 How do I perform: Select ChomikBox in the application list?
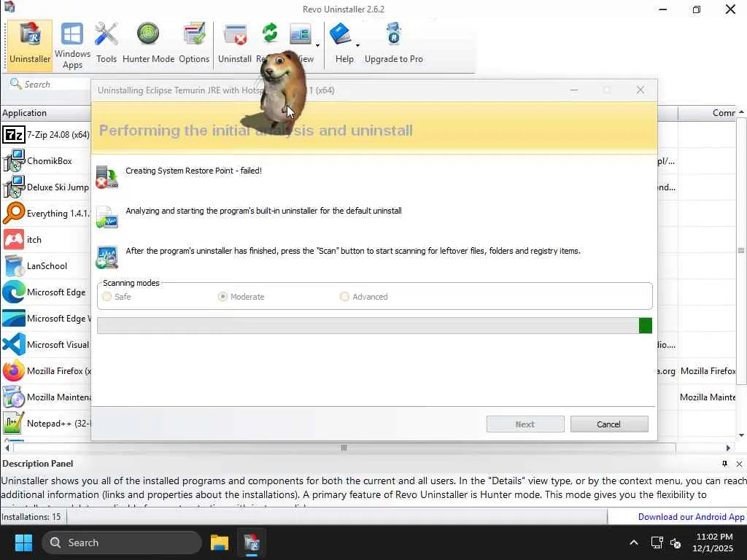click(46, 161)
